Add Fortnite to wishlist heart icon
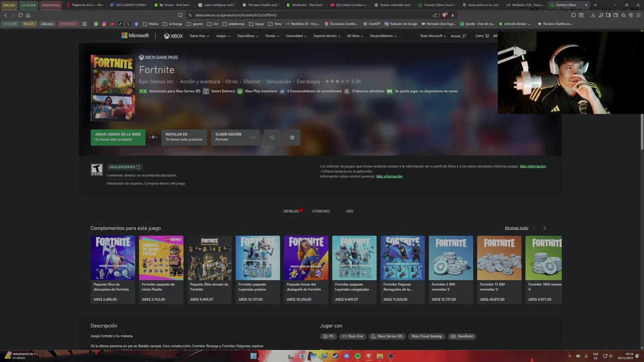This screenshot has height=362, width=644. pyautogui.click(x=272, y=137)
